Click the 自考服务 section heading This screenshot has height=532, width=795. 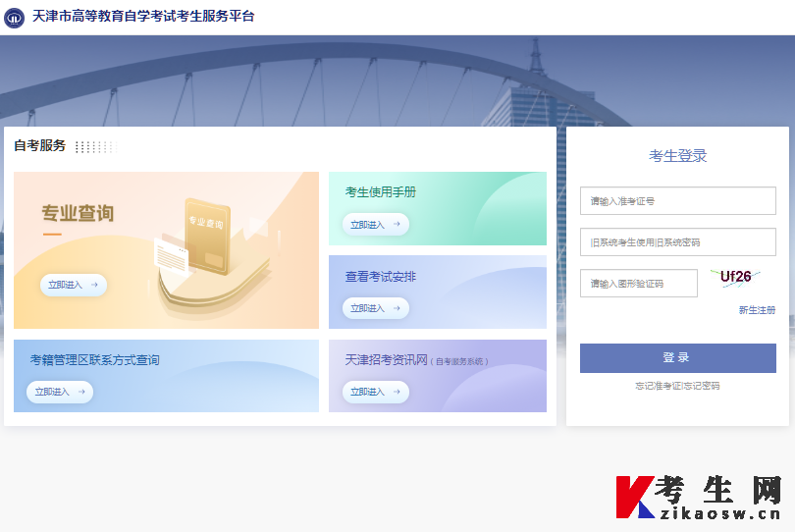[39, 145]
